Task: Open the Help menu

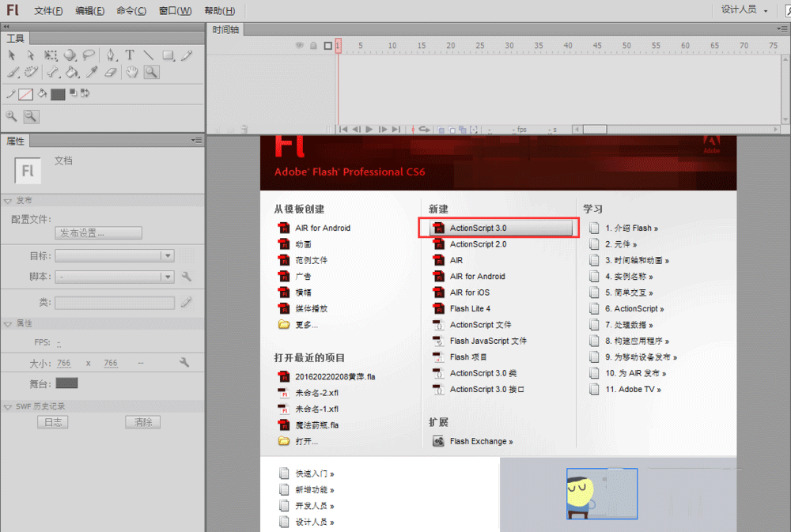Action: 219,10
